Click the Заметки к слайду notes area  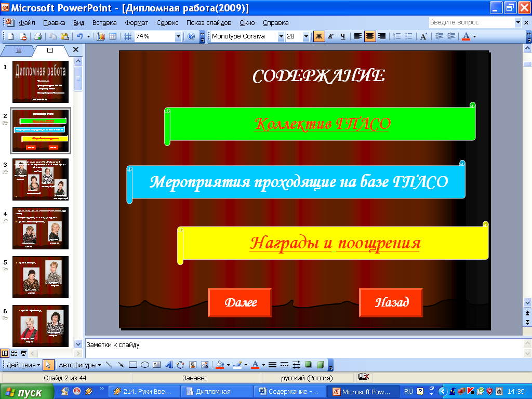pyautogui.click(x=303, y=348)
